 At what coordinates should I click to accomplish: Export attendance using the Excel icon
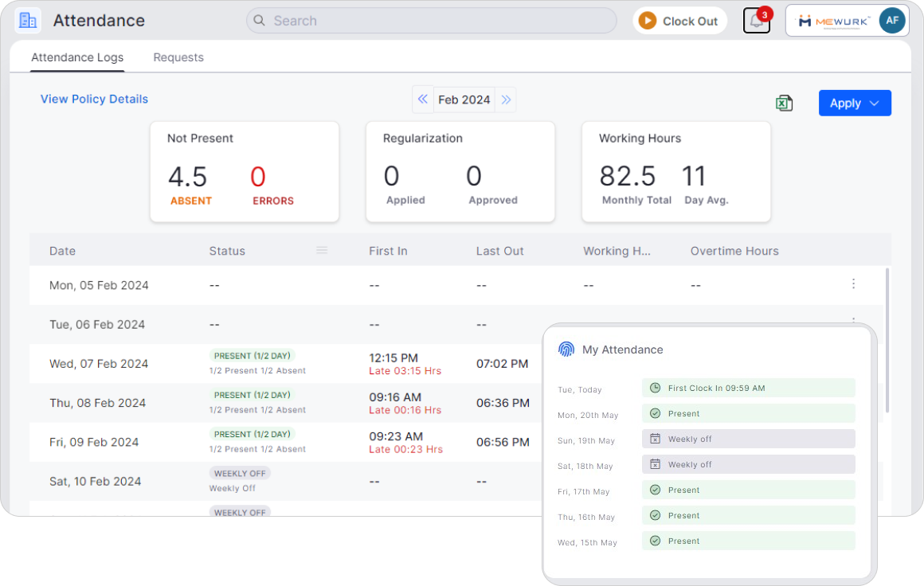coord(784,103)
